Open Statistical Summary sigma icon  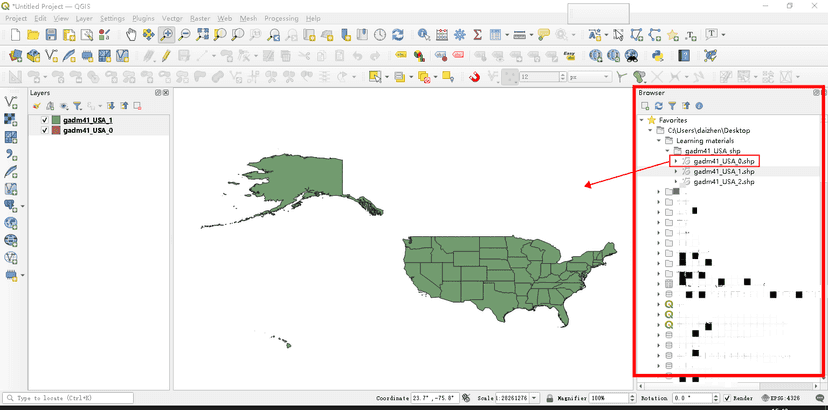477,35
